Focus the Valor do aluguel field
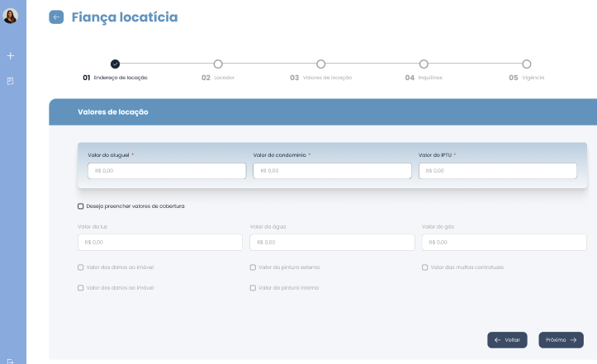The height and width of the screenshot is (364, 597). click(167, 171)
